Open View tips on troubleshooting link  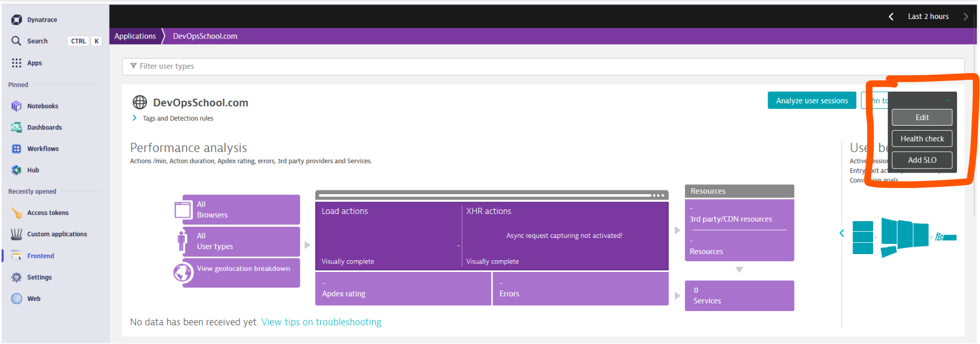321,322
